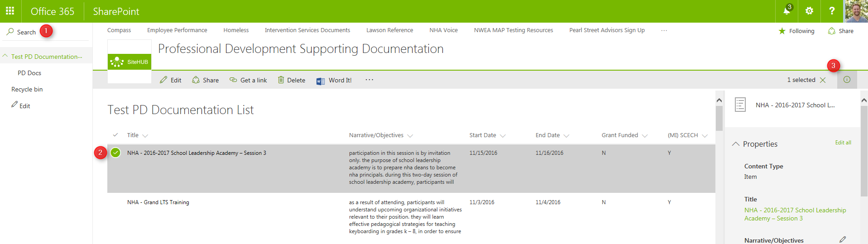
Task: Click the Edit pencil in the command bar
Action: pyautogui.click(x=163, y=80)
